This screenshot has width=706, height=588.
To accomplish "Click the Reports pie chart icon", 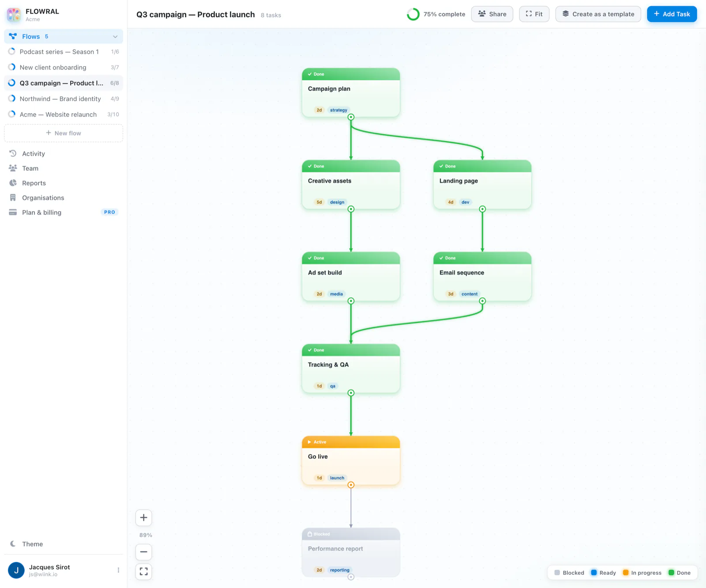I will click(x=13, y=183).
